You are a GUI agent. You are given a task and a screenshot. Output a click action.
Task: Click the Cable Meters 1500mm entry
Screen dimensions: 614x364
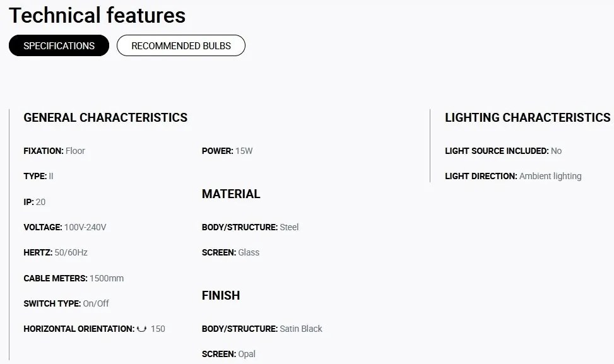pyautogui.click(x=74, y=278)
